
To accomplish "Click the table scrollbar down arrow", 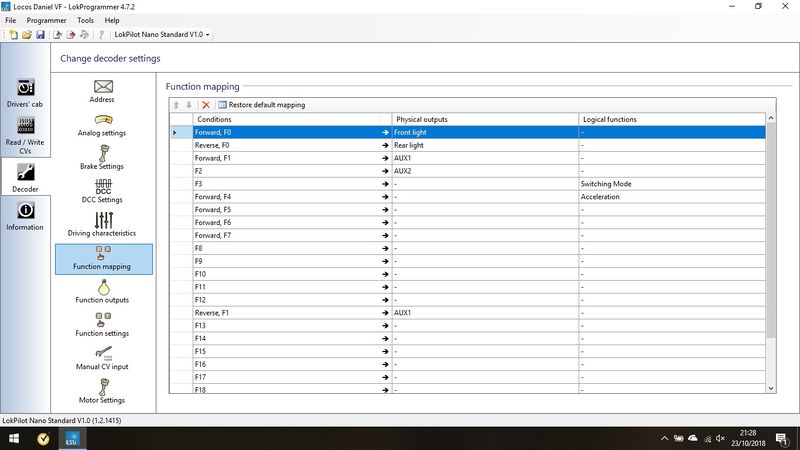I will 770,388.
